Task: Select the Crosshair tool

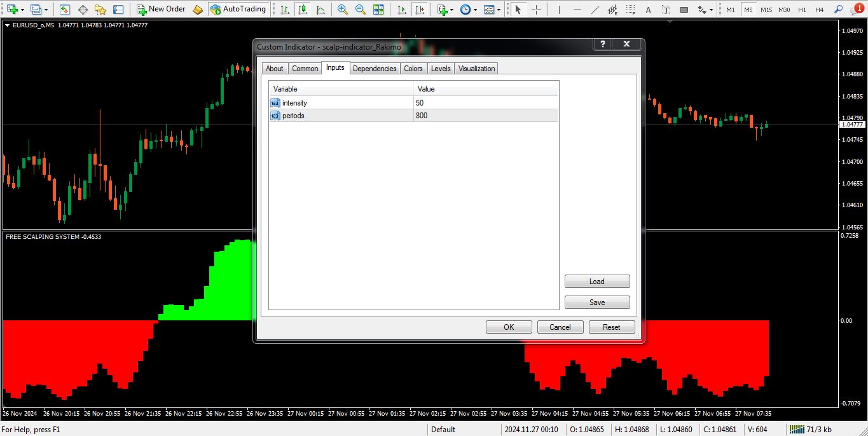Action: pyautogui.click(x=537, y=10)
